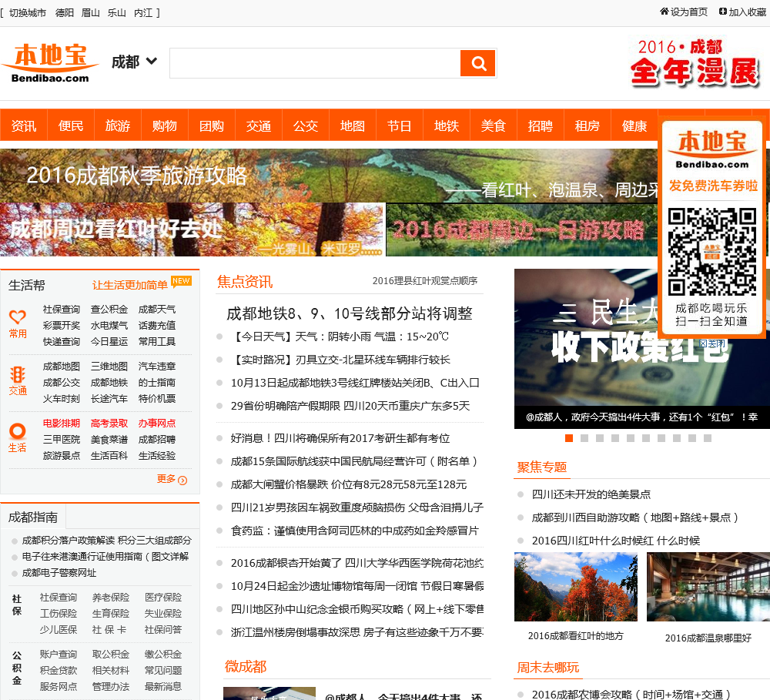Open the 便民 navigation tab
This screenshot has height=700, width=770.
click(x=71, y=126)
